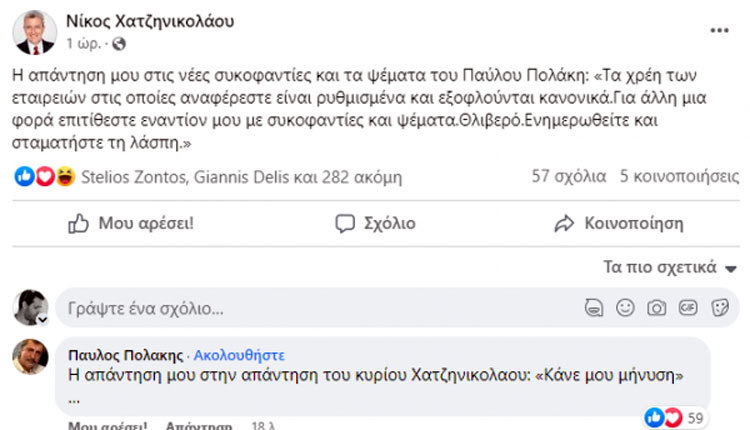Click Νίκος Χατζηνικολάου profile picture
The width and height of the screenshot is (750, 430).
[33, 31]
